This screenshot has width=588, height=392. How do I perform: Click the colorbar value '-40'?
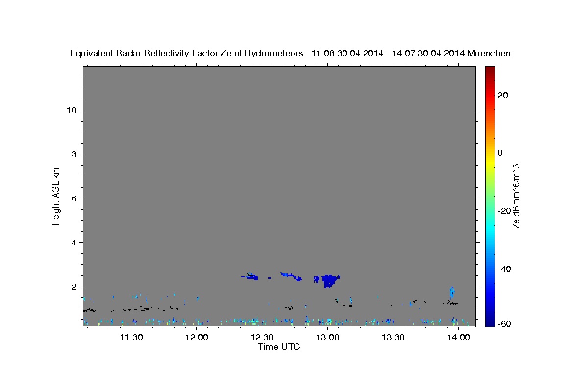[x=504, y=269]
